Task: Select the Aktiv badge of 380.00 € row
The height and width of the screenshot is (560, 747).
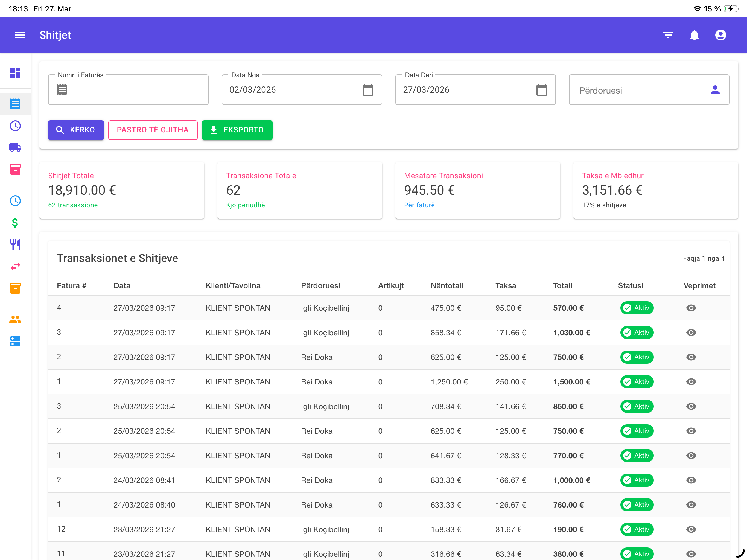Action: click(637, 554)
